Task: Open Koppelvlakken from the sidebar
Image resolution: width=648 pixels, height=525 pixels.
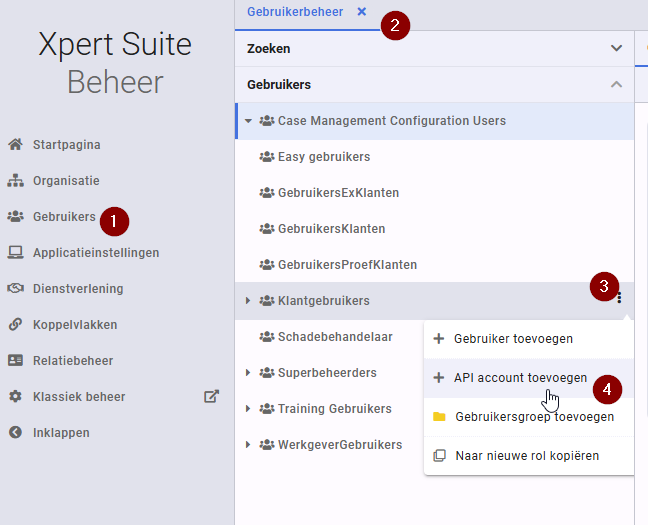Action: coord(75,325)
